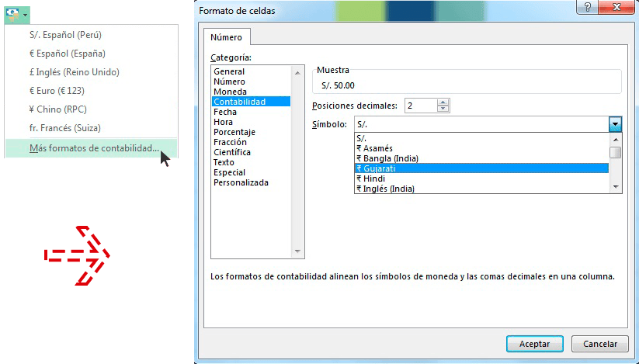Click the Posiciones decimales input field

(x=421, y=106)
